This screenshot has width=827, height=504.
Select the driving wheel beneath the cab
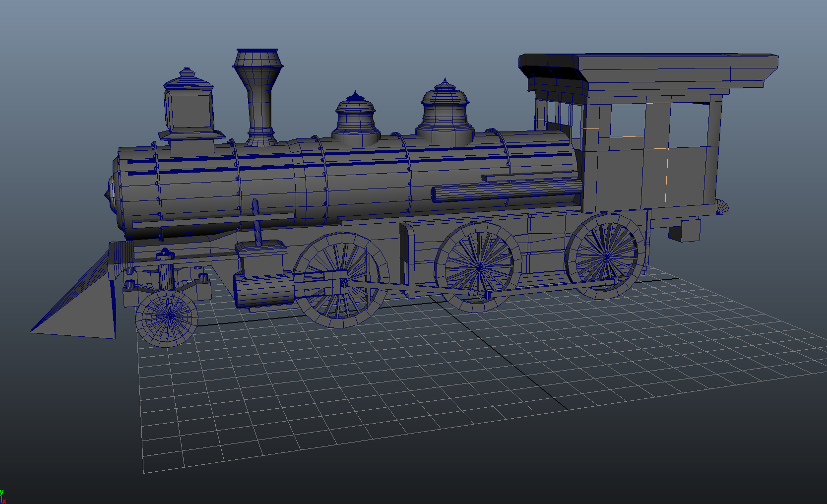606,256
